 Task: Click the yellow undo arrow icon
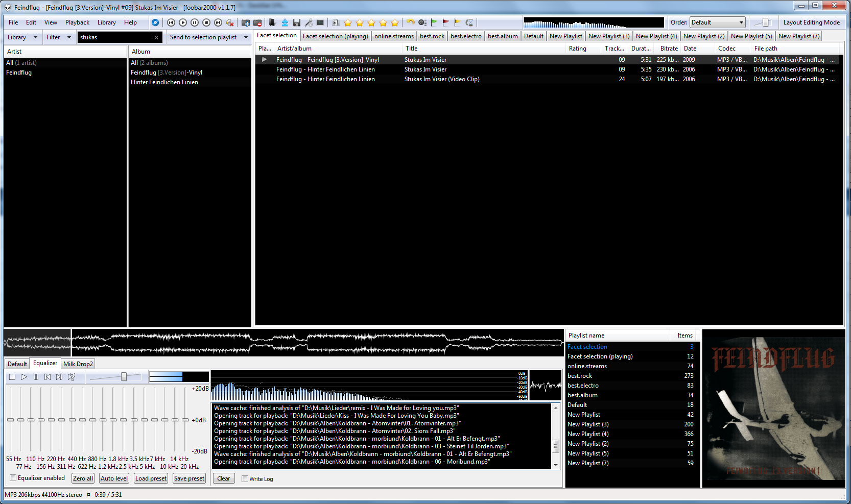410,22
